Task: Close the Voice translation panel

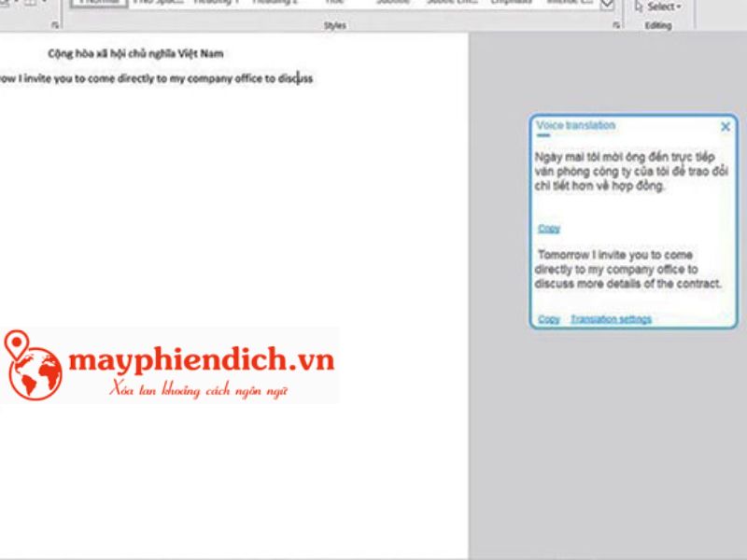Action: (726, 127)
